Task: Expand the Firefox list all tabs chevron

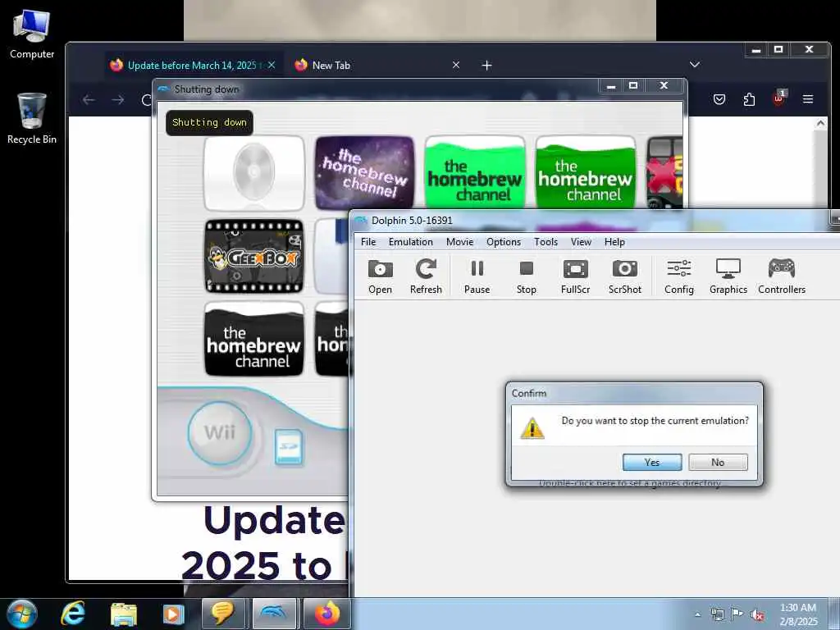Action: [x=694, y=64]
